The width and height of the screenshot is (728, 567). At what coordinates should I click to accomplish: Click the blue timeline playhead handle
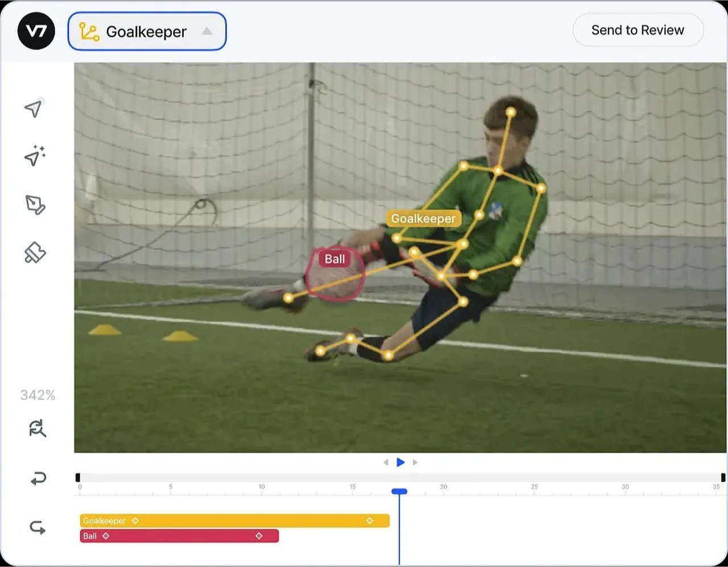coord(399,491)
